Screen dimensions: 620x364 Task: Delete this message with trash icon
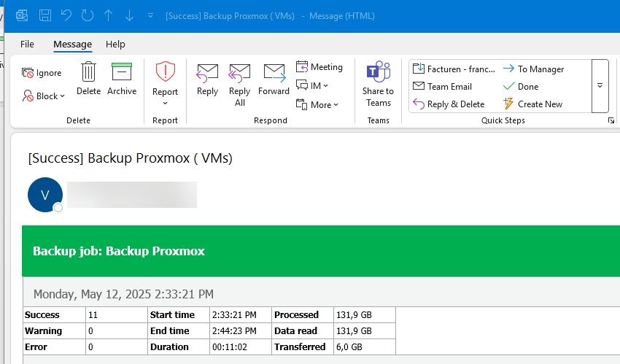(88, 79)
